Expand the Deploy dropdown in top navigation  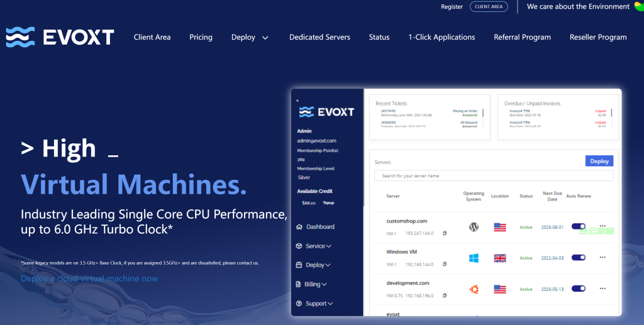click(250, 37)
